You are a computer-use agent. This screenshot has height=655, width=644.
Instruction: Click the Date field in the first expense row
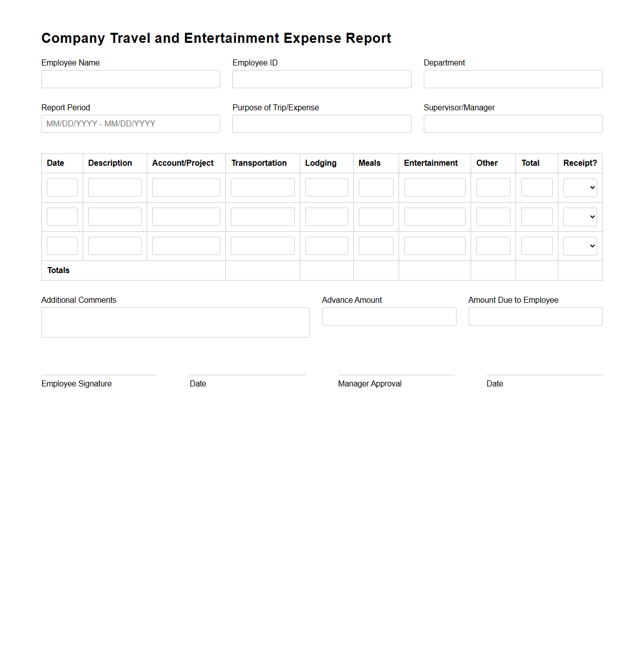point(62,187)
